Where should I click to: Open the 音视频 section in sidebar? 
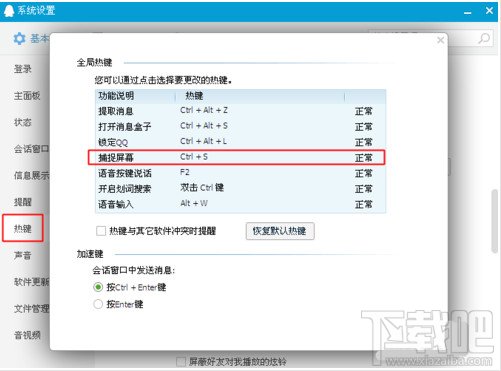click(27, 335)
